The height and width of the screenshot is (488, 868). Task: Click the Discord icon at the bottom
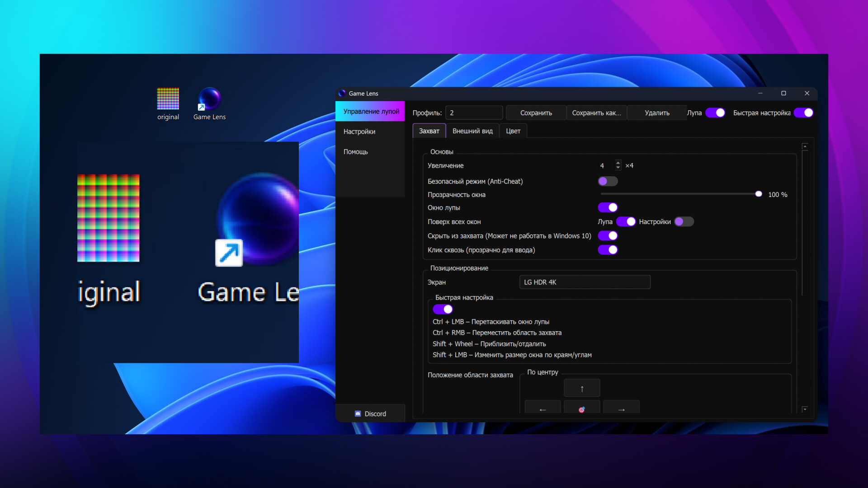pyautogui.click(x=359, y=413)
